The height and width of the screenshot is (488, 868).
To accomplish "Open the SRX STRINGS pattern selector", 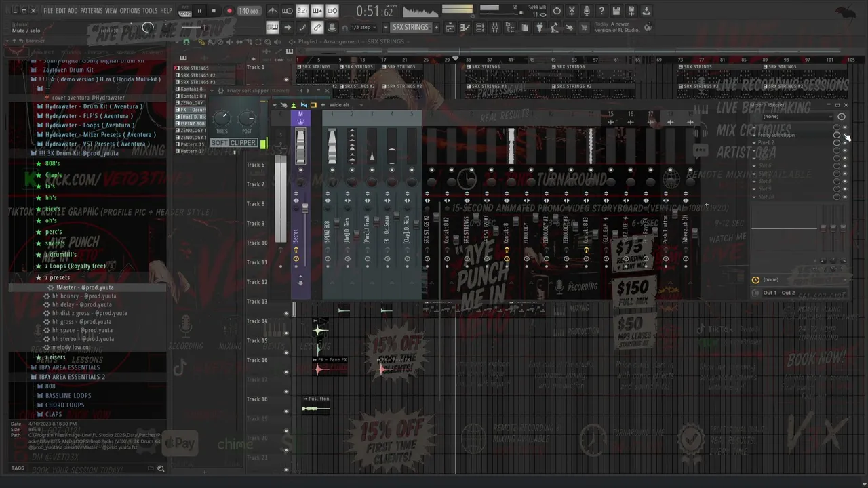I will [x=410, y=28].
